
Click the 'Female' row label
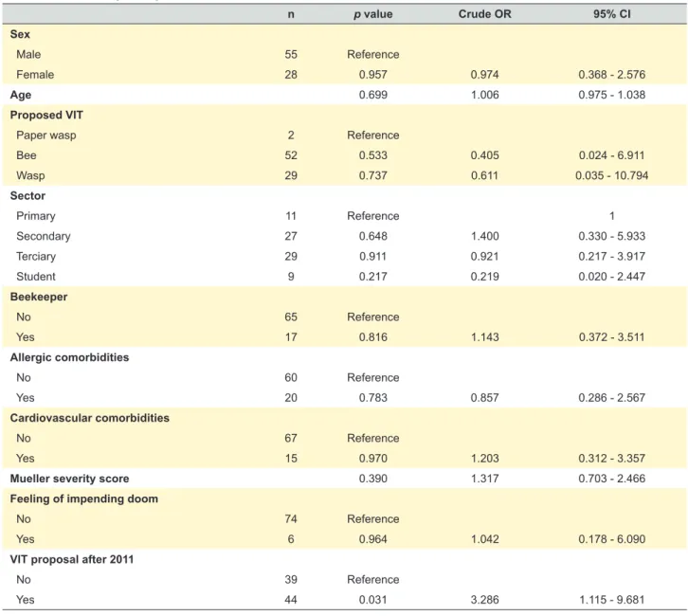[35, 75]
